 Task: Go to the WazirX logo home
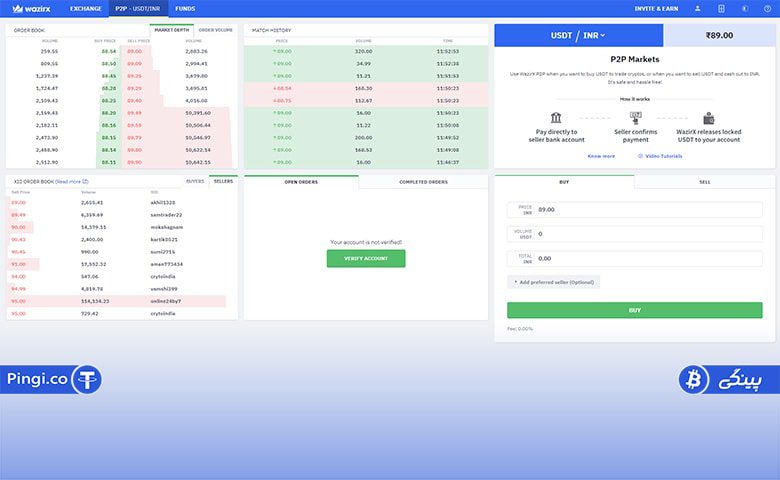coord(31,8)
